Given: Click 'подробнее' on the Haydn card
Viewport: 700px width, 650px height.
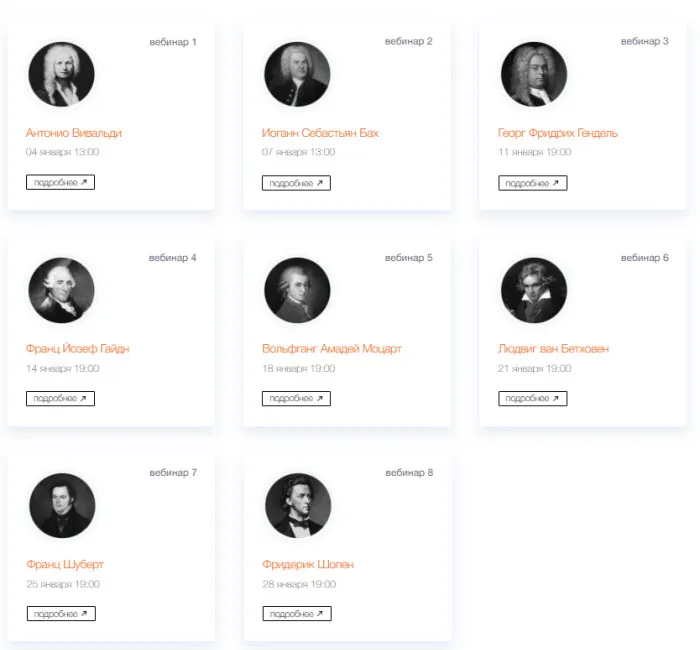Looking at the screenshot, I should (60, 398).
